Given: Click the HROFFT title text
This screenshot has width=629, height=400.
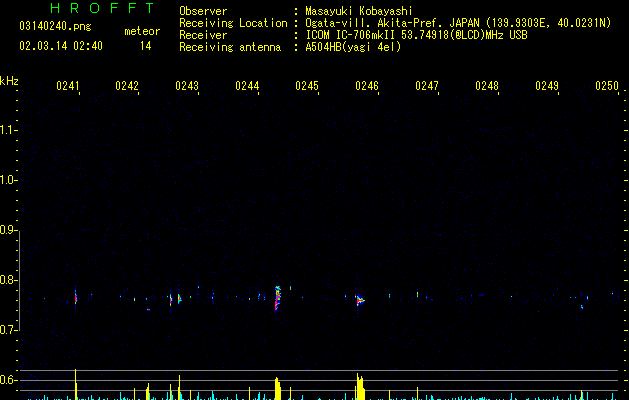Looking at the screenshot, I should 102,8.
